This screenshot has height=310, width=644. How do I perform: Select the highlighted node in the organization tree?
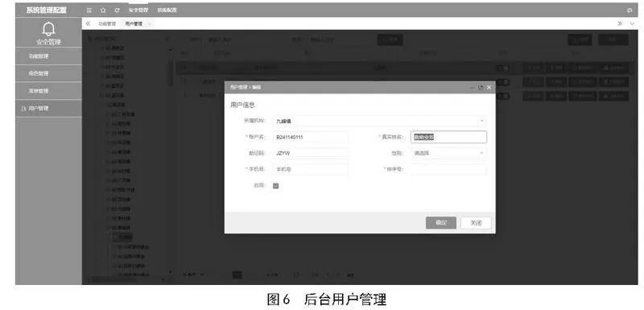pos(122,237)
